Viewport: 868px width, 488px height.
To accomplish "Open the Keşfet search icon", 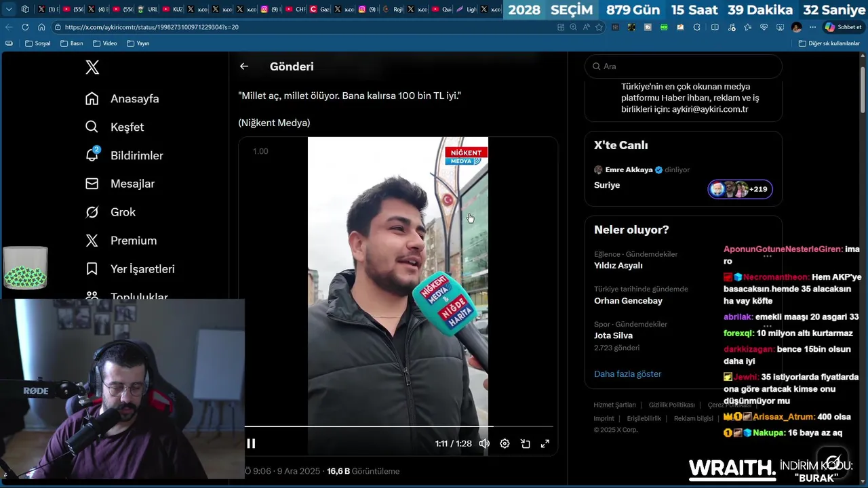I will tap(92, 127).
